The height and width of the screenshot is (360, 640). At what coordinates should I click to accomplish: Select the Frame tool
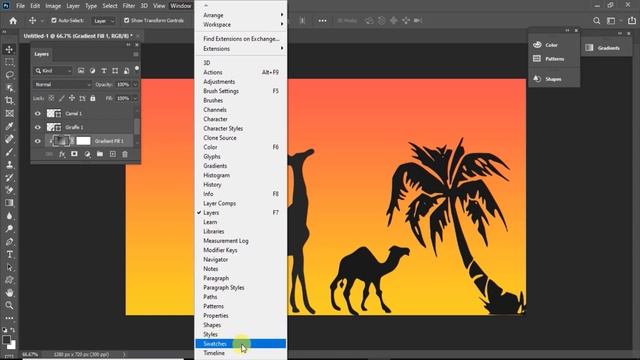9,113
